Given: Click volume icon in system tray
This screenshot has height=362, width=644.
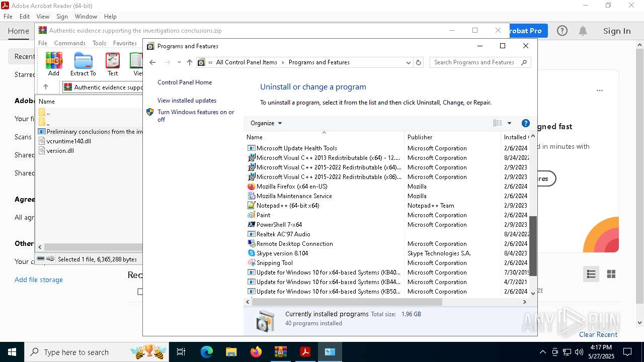Looking at the screenshot, I should pos(579,352).
